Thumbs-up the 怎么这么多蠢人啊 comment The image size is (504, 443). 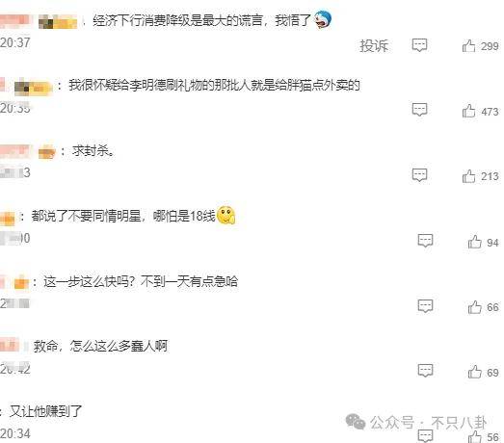[x=474, y=372]
